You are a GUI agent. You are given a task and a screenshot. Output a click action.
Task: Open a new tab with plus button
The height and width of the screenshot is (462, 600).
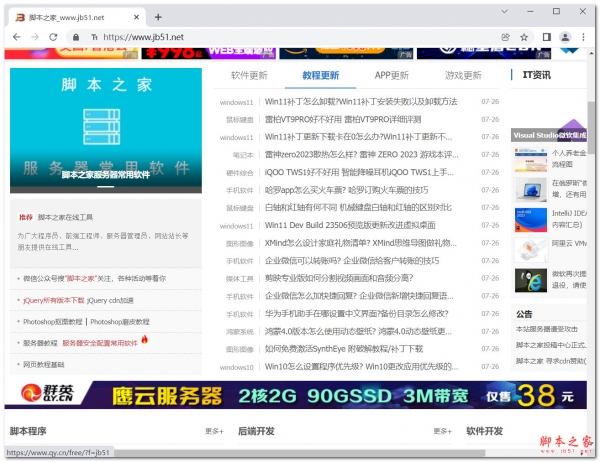[158, 17]
